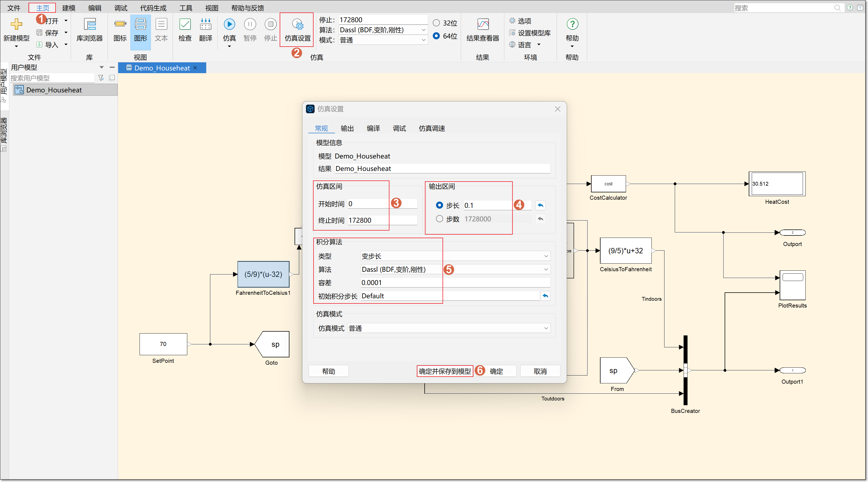The height and width of the screenshot is (482, 868).
Task: Click reset arrow beside 步长 field
Action: [x=540, y=205]
